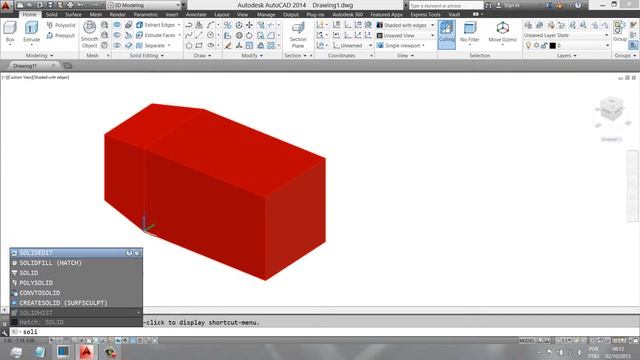The height and width of the screenshot is (360, 640).
Task: Choose CREATESOLID (SURFSCULPT) from command suggestions
Action: [x=76, y=303]
